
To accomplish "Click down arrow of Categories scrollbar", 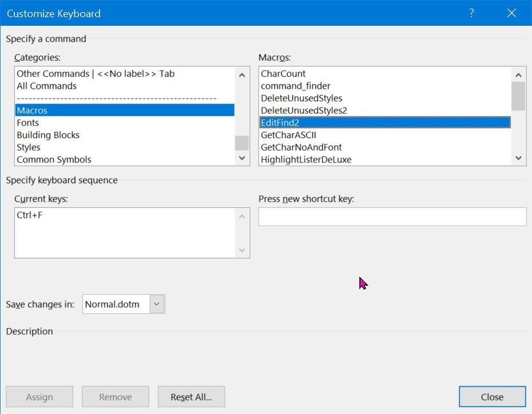I will pyautogui.click(x=242, y=158).
